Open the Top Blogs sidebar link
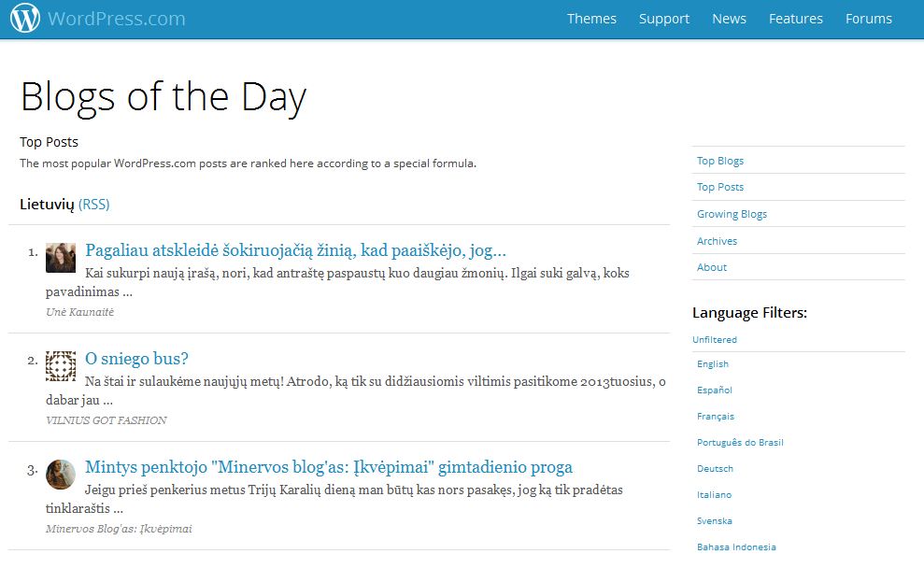Screen dimensions: 924x568 pos(719,160)
